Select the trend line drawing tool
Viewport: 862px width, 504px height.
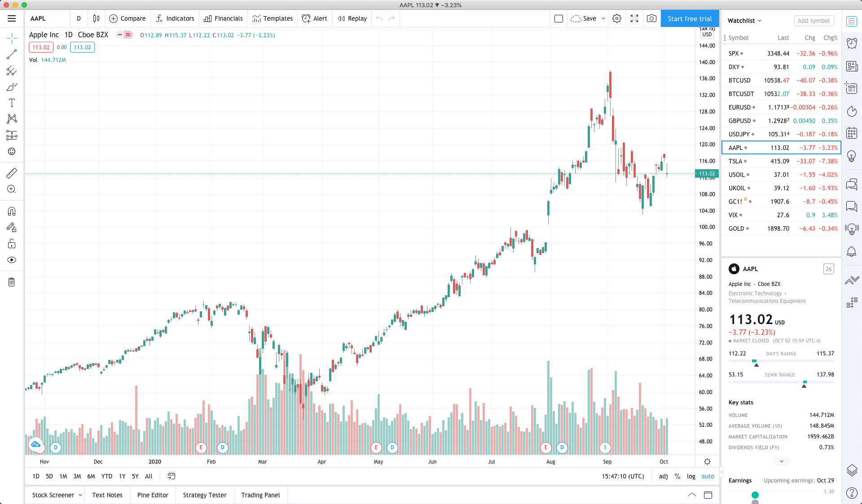pos(12,54)
